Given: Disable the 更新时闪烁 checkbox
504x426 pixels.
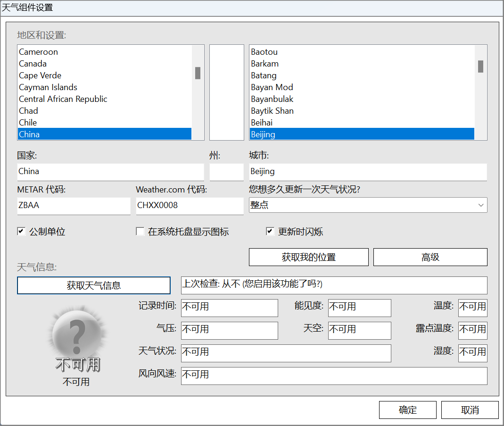Looking at the screenshot, I should tap(270, 232).
